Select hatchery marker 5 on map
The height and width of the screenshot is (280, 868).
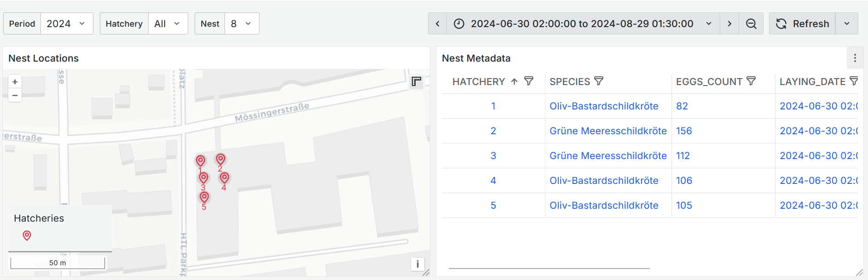pos(204,198)
